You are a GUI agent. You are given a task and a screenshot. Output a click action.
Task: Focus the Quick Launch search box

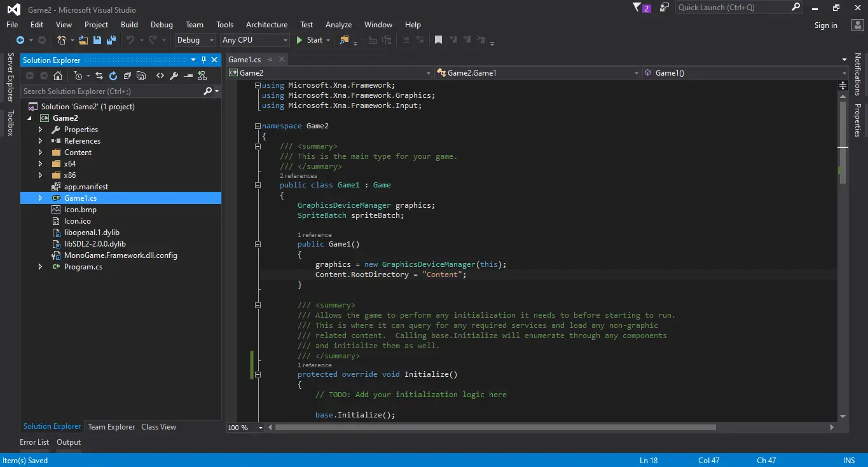pyautogui.click(x=738, y=8)
